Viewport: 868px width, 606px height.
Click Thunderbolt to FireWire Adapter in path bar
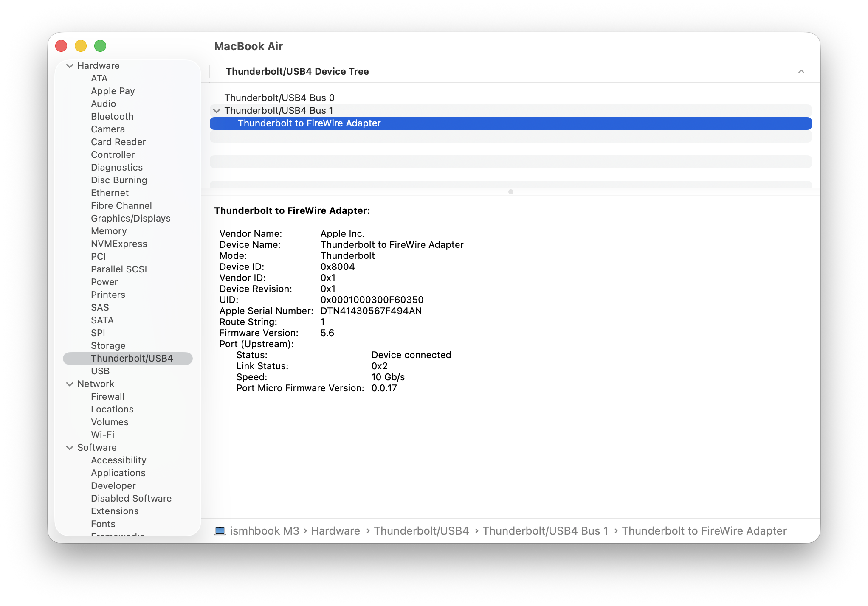pos(705,531)
